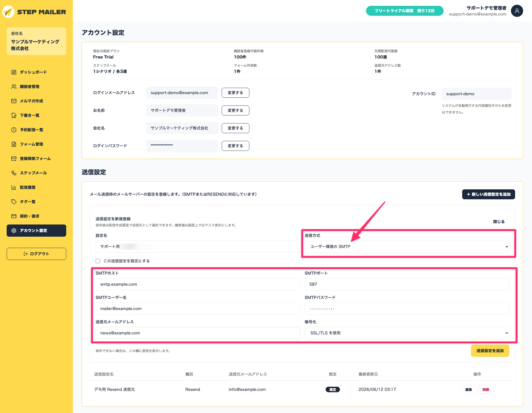
Task: Click the ログインパスワード masked field
Action: click(182, 146)
